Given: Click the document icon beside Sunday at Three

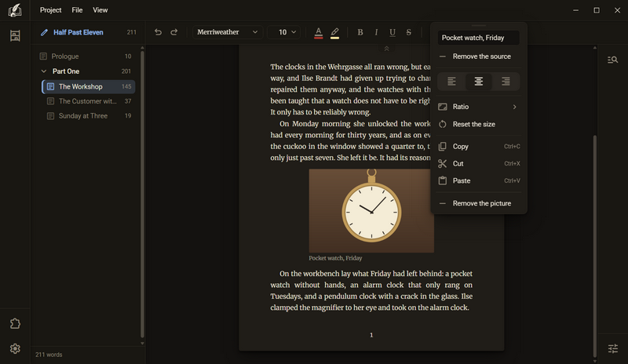Looking at the screenshot, I should click(50, 116).
